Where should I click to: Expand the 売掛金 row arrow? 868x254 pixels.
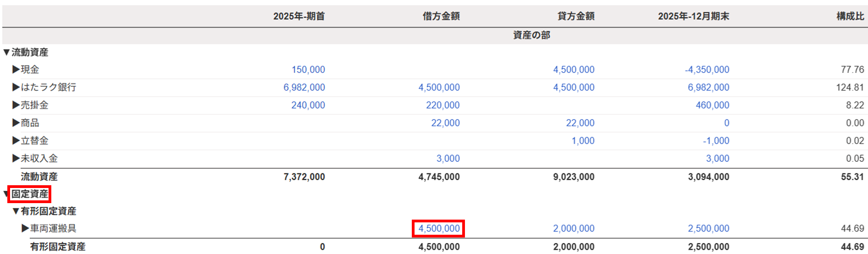(x=16, y=105)
